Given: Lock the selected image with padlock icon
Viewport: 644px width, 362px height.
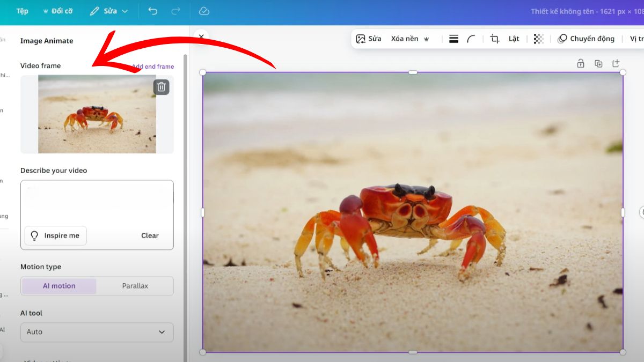Looking at the screenshot, I should tap(581, 64).
